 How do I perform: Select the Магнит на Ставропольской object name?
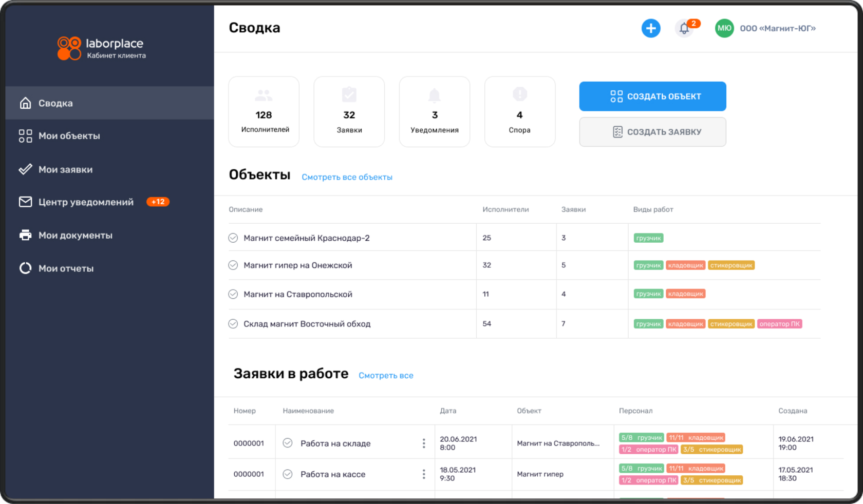pos(298,295)
